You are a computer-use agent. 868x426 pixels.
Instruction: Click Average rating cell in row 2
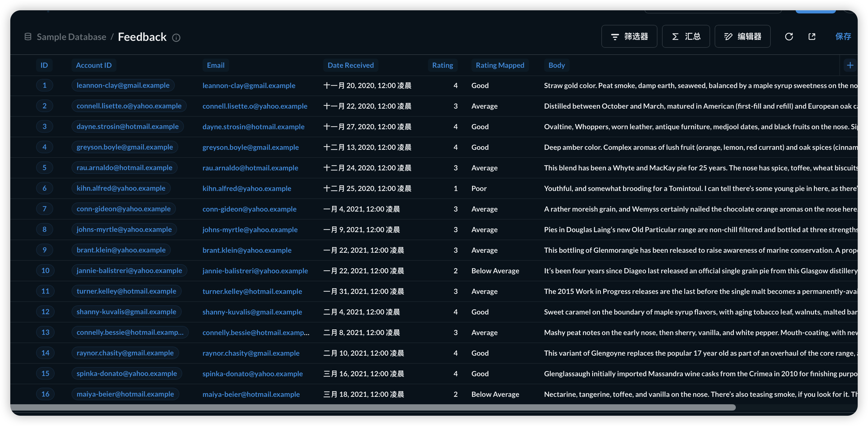pyautogui.click(x=485, y=106)
